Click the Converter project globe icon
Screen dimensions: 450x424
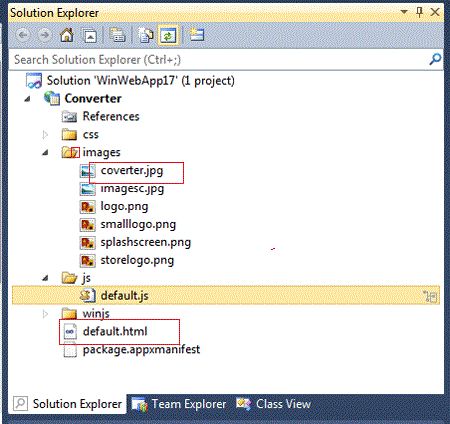point(52,98)
